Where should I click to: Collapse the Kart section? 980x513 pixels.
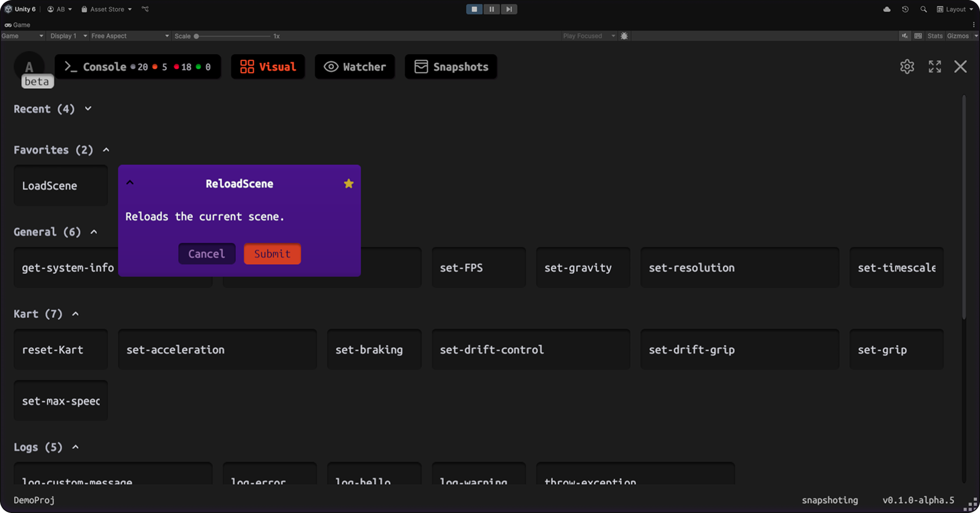(76, 314)
